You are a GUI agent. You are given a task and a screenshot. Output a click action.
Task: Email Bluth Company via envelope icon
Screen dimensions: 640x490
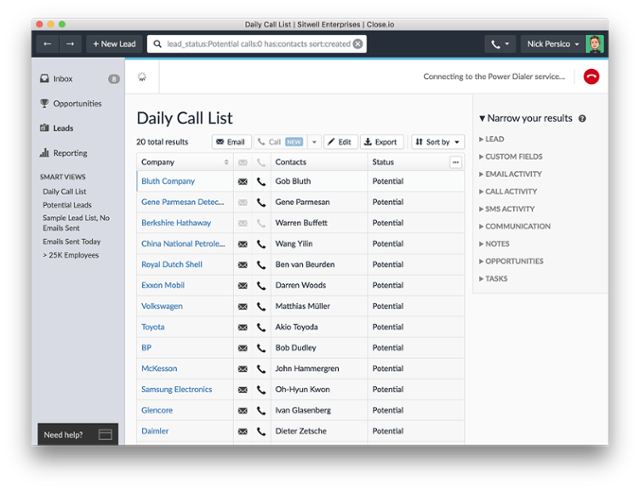242,181
